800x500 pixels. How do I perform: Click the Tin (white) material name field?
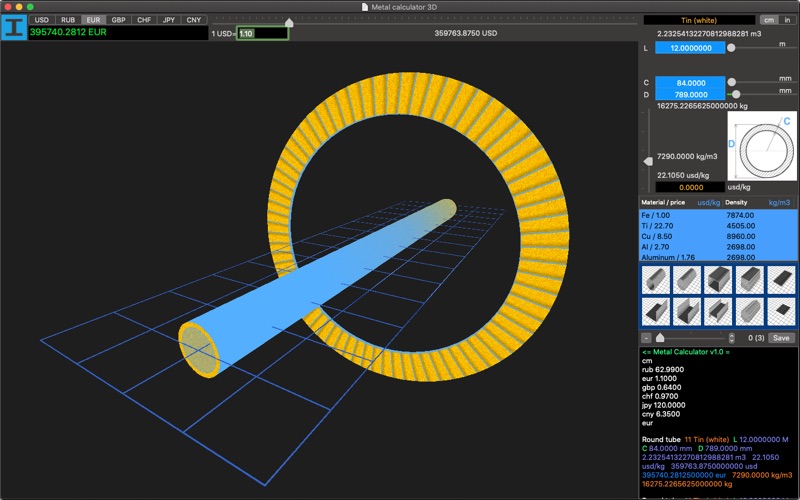coord(699,20)
